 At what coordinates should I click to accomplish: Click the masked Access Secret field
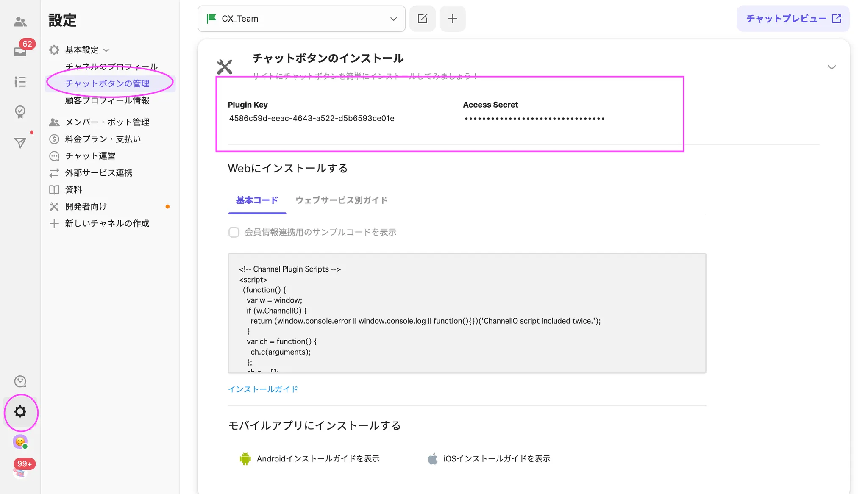coord(534,119)
